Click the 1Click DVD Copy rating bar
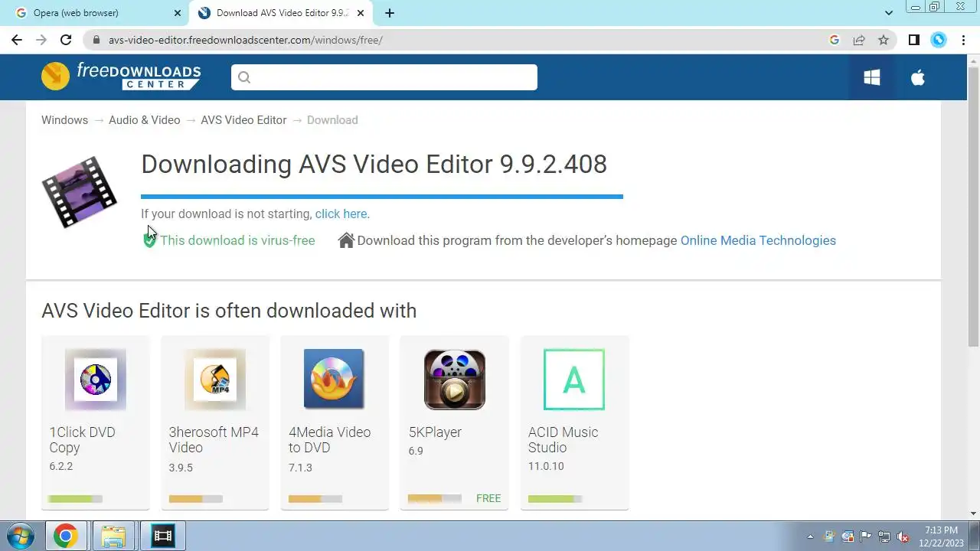The width and height of the screenshot is (980, 551). coord(75,499)
